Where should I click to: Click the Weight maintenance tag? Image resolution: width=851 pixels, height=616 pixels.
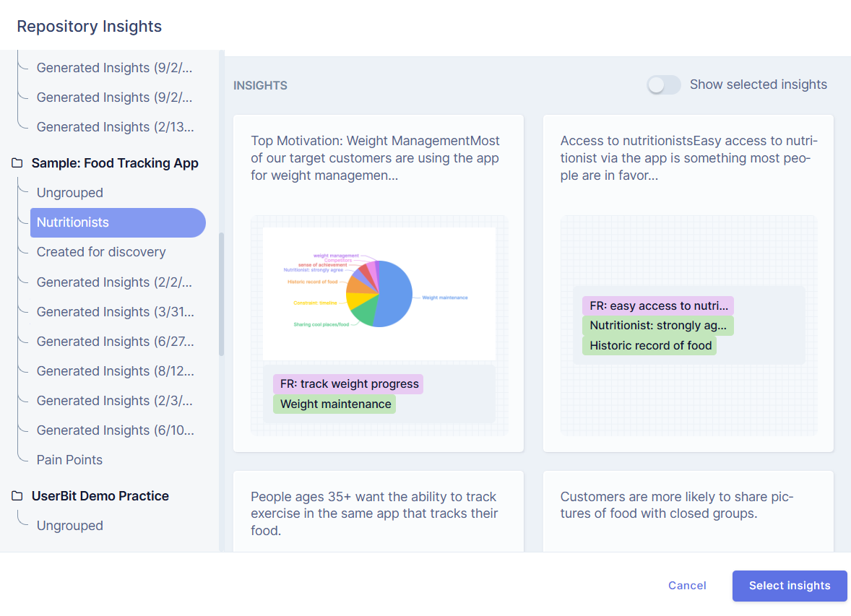tap(334, 404)
